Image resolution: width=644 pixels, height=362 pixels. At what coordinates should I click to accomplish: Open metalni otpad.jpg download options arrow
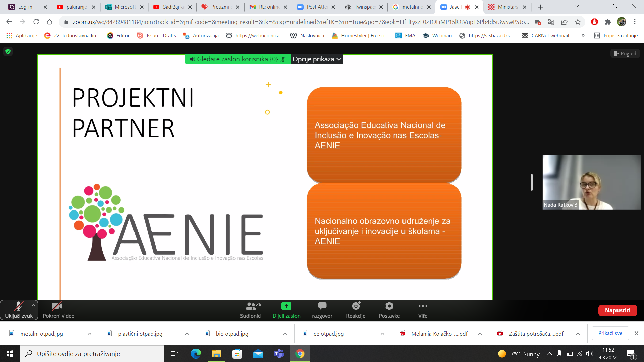coord(90,334)
